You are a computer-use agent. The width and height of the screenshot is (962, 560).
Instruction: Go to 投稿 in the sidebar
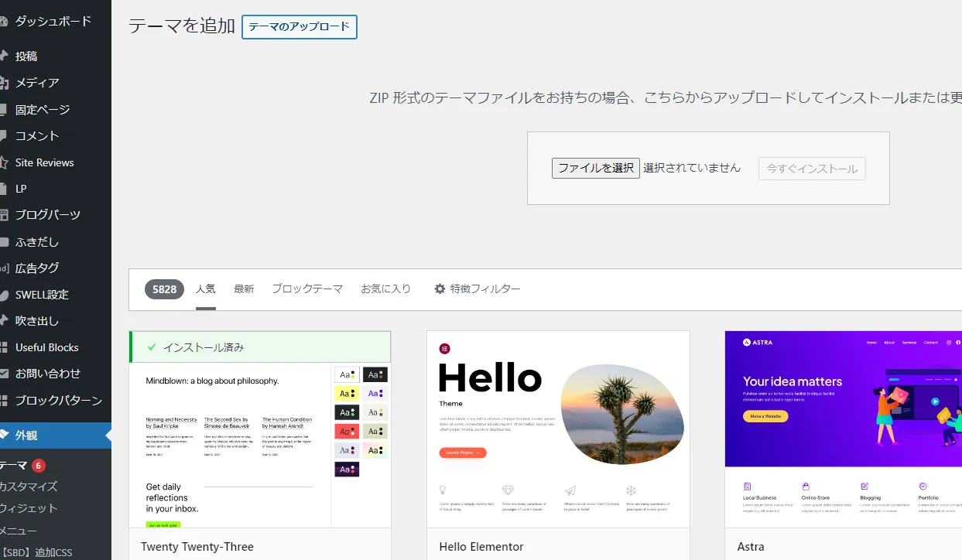pos(26,56)
